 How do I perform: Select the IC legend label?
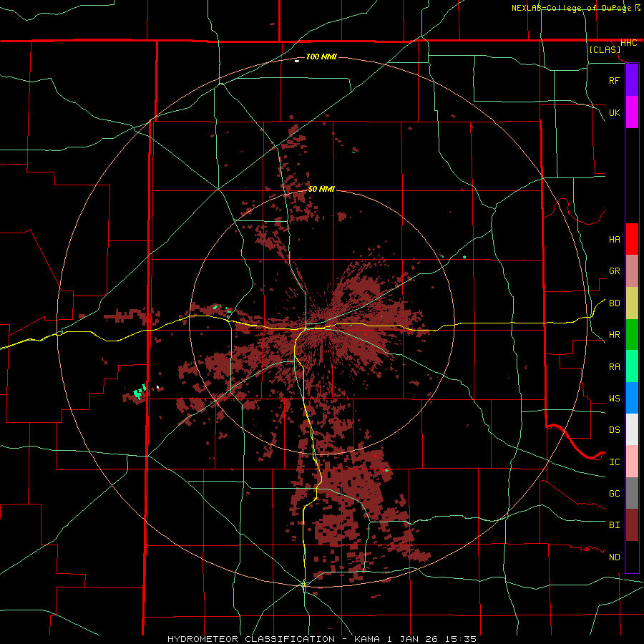614,462
